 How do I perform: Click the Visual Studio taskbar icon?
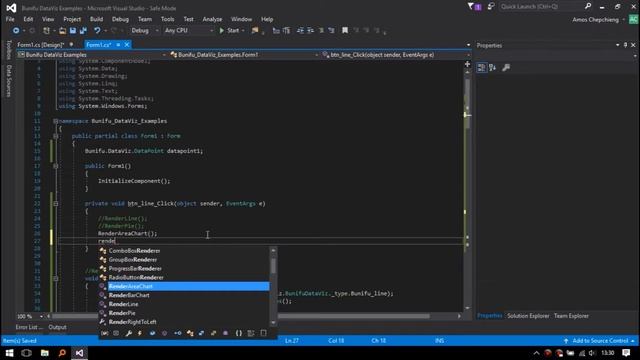(x=79, y=353)
